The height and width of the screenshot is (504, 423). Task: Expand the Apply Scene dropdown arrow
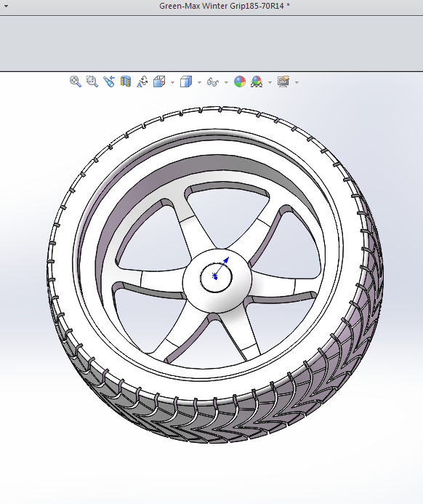[270, 83]
